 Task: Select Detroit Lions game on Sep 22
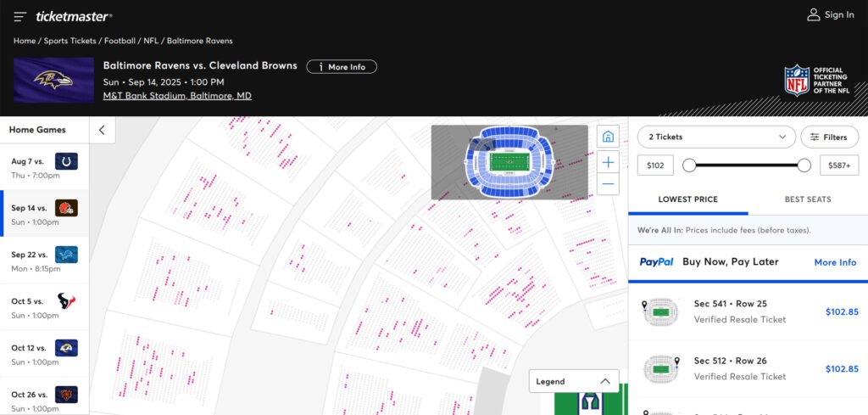pos(44,261)
